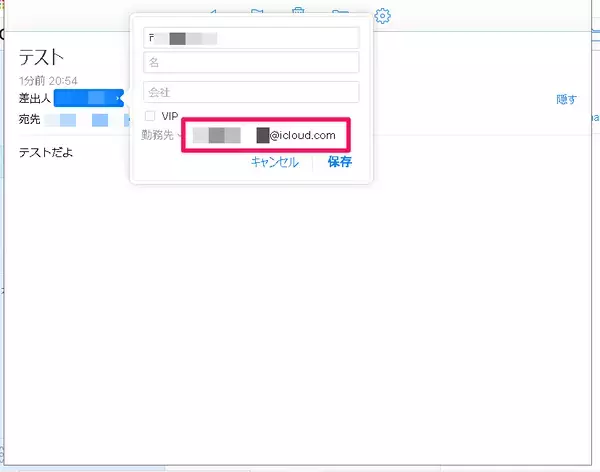Flag the message with the flag icon
Viewport: 600px width, 472px height.
click(257, 13)
